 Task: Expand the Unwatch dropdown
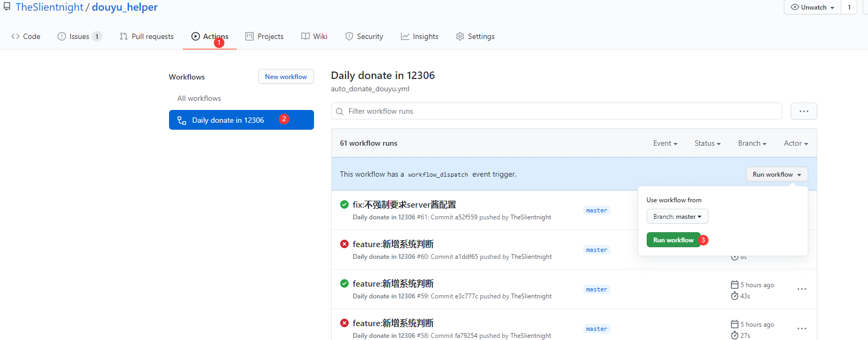(x=813, y=7)
